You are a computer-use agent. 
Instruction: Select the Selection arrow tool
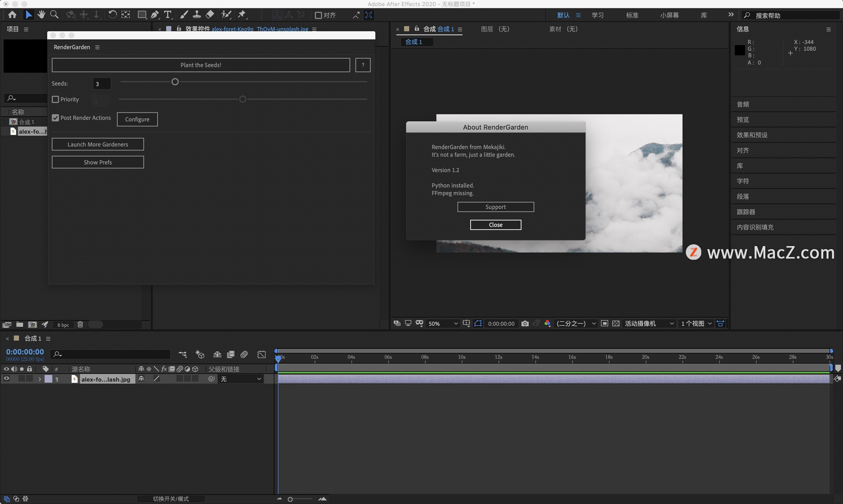29,15
